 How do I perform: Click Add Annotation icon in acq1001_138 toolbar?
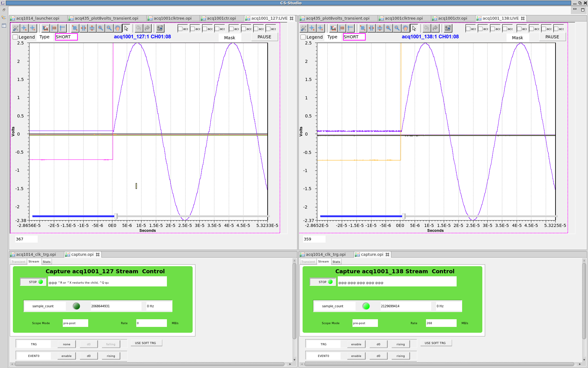point(312,28)
